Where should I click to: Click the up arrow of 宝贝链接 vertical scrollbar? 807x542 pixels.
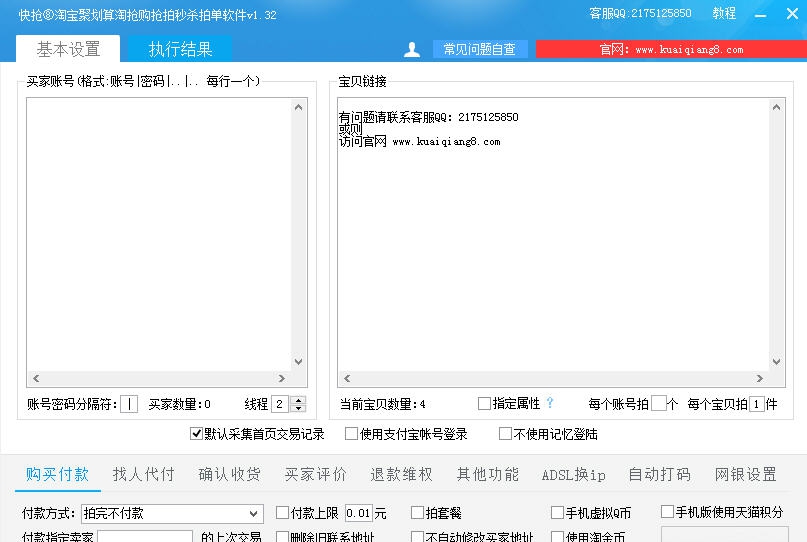click(x=776, y=106)
